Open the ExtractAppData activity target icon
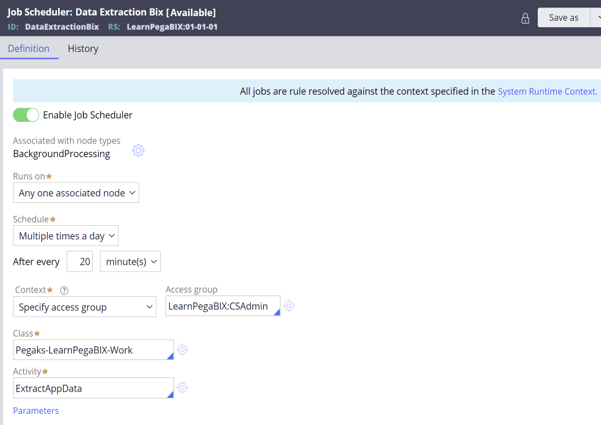Screen dimensions: 601x425 (182, 388)
